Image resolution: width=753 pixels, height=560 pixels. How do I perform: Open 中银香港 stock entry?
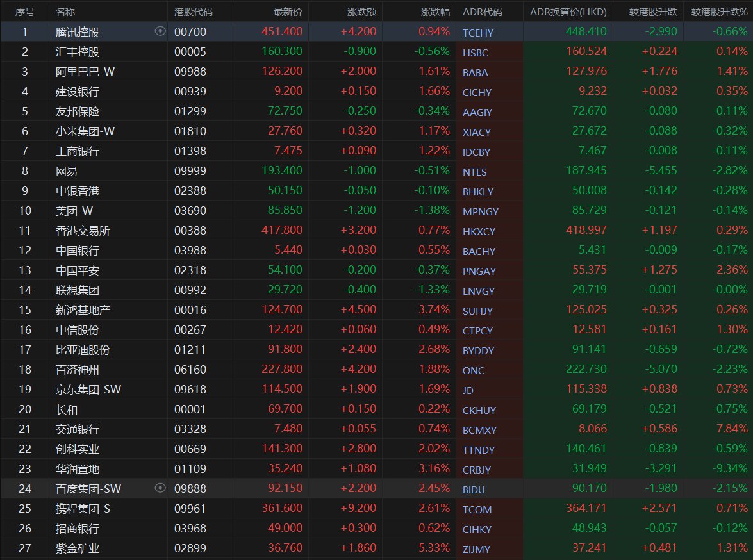click(78, 191)
